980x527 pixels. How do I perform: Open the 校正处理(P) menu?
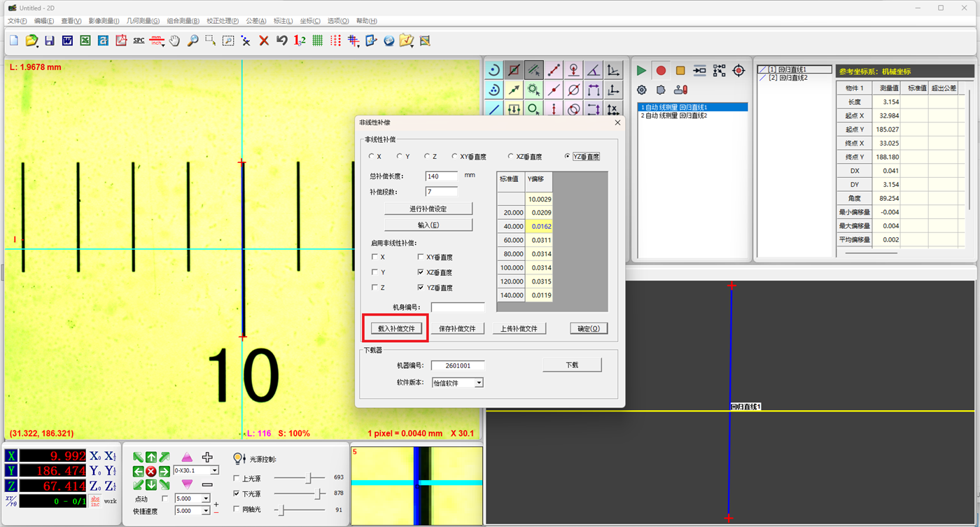click(224, 21)
